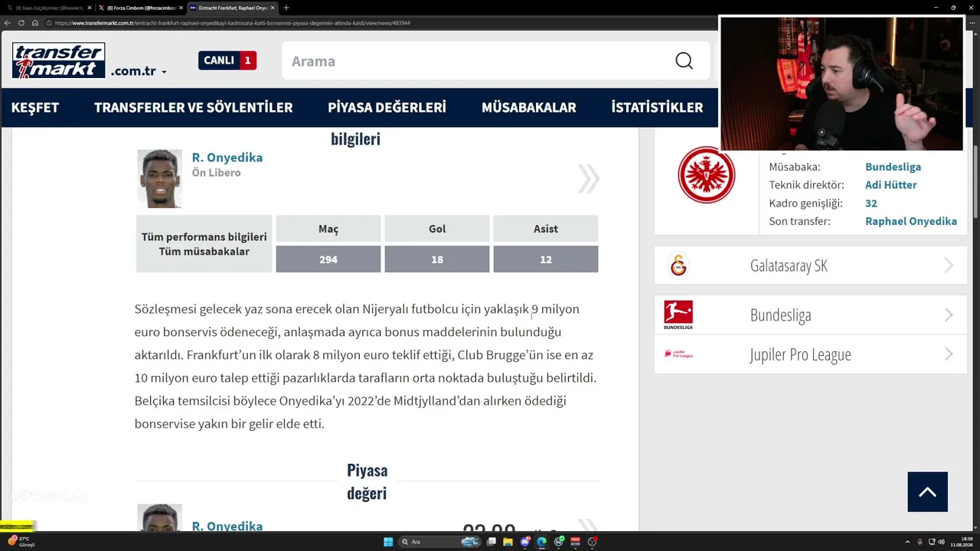Screen dimensions: 980x551
Task: Close the Forza Cimbom tab
Action: click(x=180, y=8)
